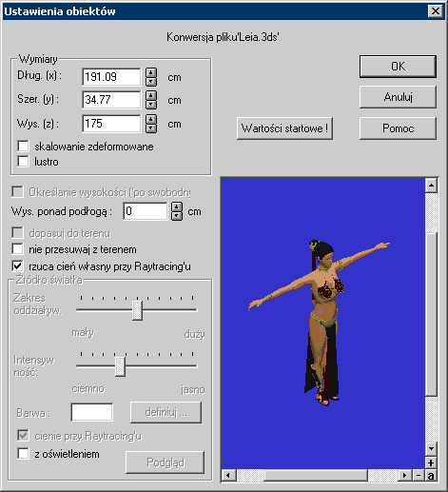Decrease Szer. (y) with down arrow
This screenshot has width=448, height=492.
click(x=151, y=105)
